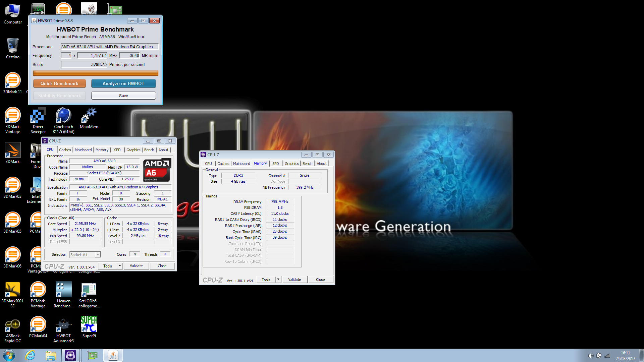Screen dimensions: 644x362
Task: Launch the 3DMark06 shortcut
Action: tap(13, 257)
